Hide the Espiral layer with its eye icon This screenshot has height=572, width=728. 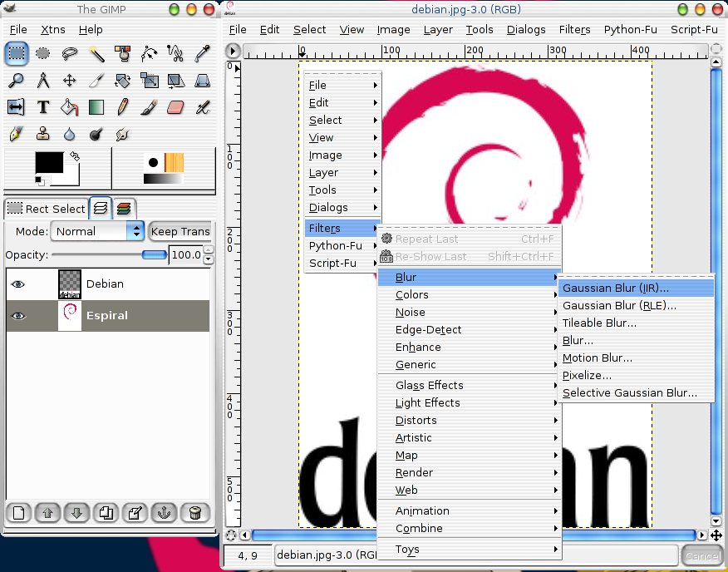18,316
